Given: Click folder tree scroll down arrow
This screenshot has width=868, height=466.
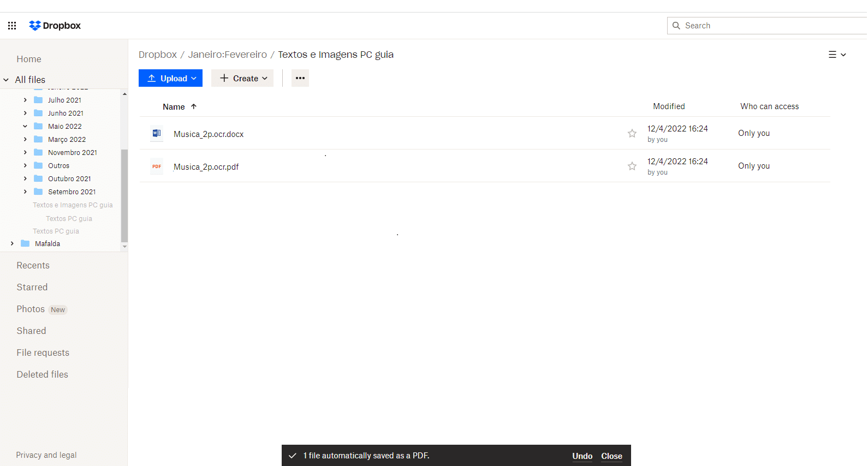Looking at the screenshot, I should click(124, 247).
